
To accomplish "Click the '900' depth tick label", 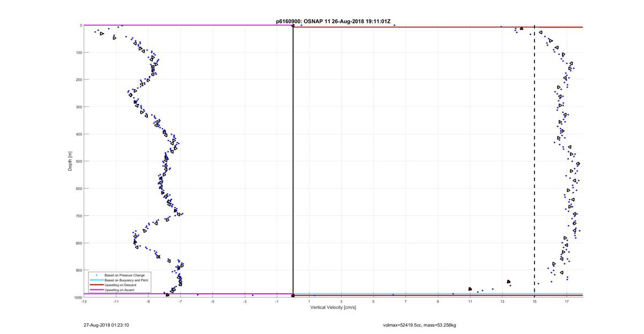I will tap(78, 270).
